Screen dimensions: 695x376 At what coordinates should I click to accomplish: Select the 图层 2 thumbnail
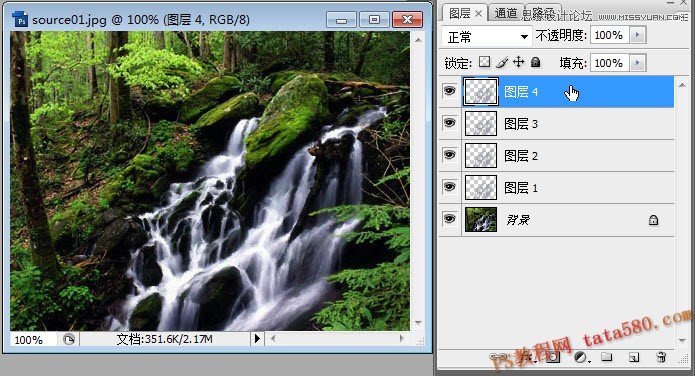[x=481, y=155]
